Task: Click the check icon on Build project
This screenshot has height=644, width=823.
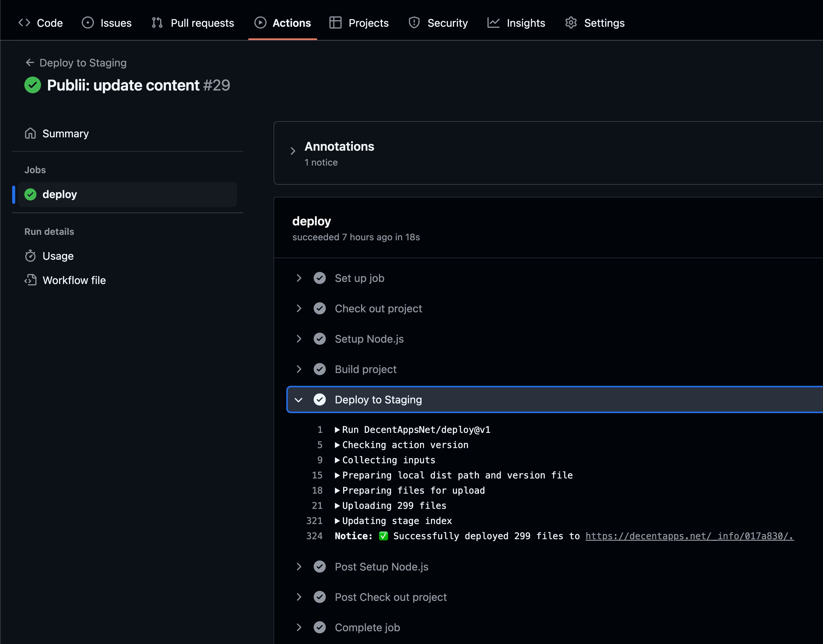Action: pos(320,369)
